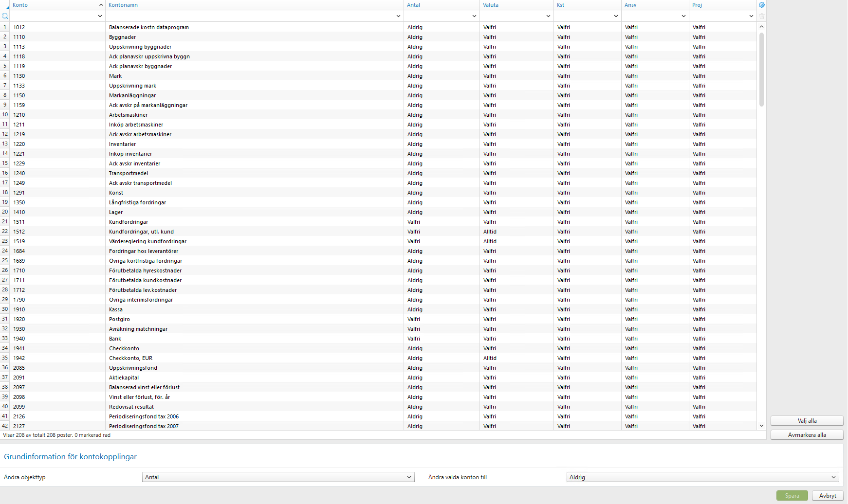Open column settings via the gear icon
This screenshot has height=504, width=848.
pyautogui.click(x=761, y=4)
